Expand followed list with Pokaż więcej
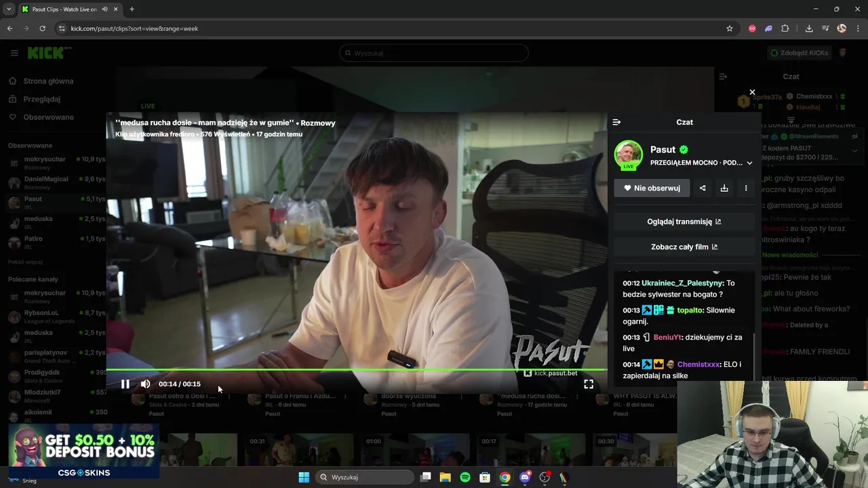This screenshot has width=868, height=488. tap(25, 262)
